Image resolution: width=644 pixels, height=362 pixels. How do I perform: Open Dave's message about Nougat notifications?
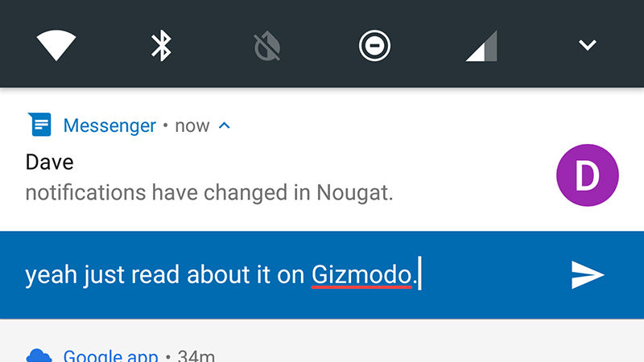(x=209, y=193)
